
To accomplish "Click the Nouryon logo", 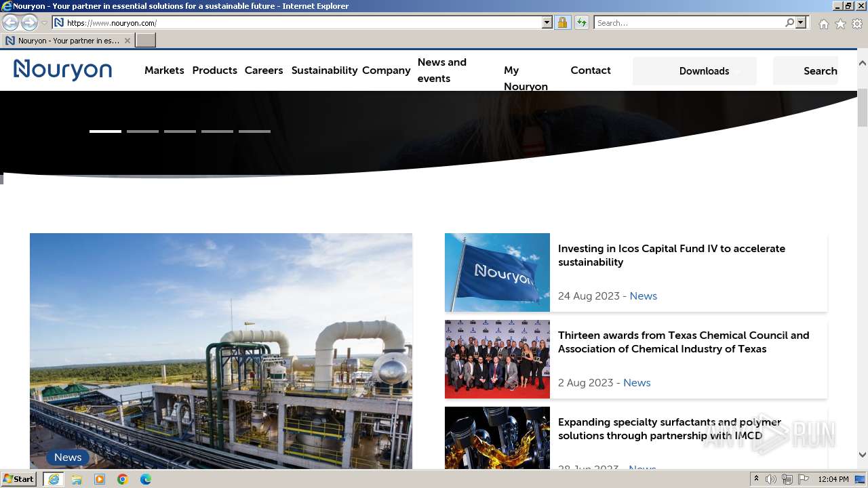I will 62,70.
